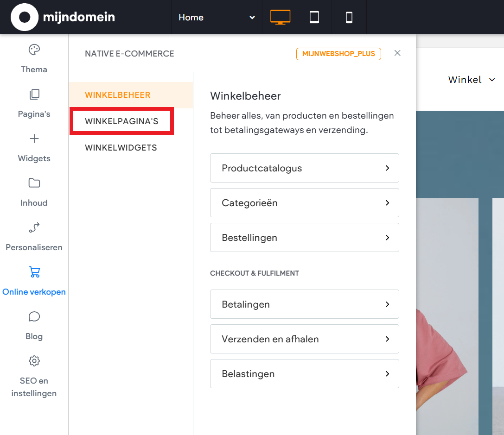Open Online verkopen shopping cart icon
Screen dimensions: 504x435
[x=34, y=272]
